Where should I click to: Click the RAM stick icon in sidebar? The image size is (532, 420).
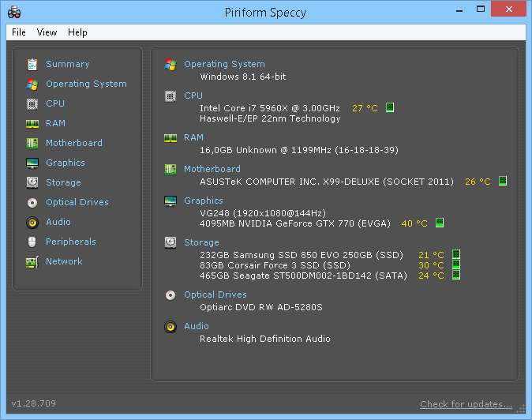pos(32,124)
